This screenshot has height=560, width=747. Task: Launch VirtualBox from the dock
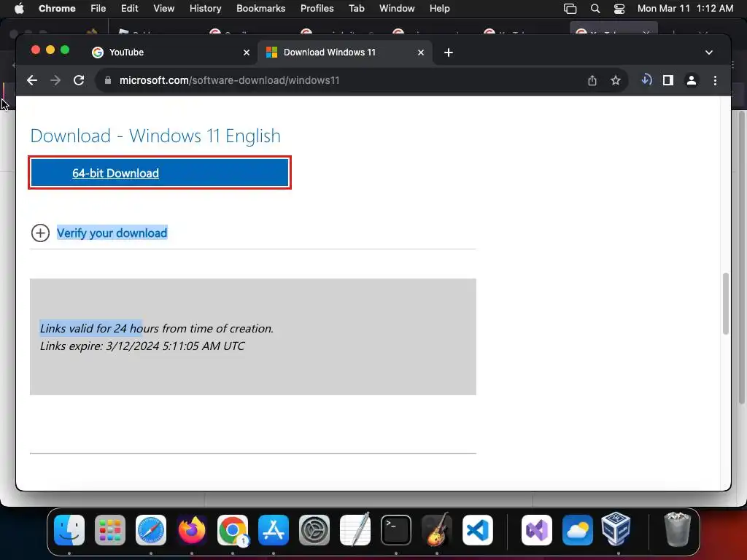(x=616, y=529)
